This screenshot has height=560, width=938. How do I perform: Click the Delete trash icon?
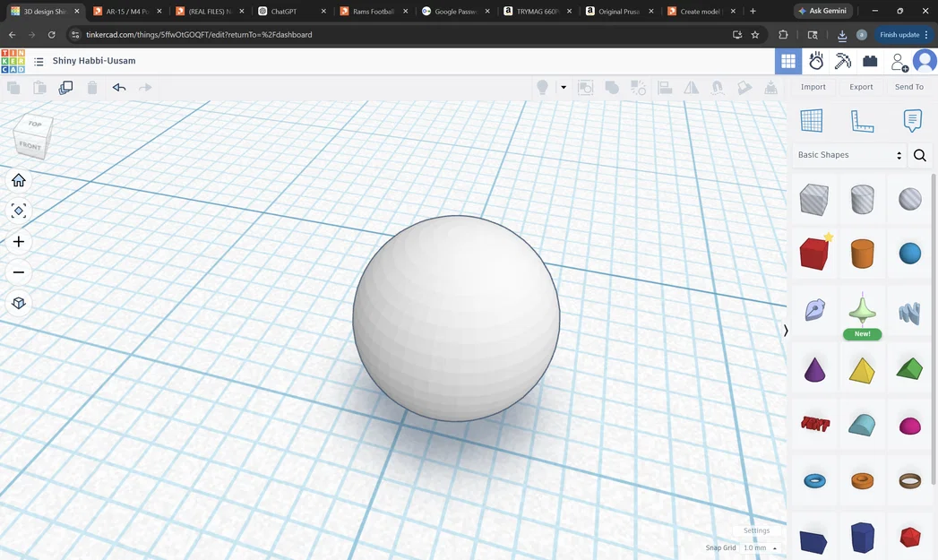click(92, 87)
